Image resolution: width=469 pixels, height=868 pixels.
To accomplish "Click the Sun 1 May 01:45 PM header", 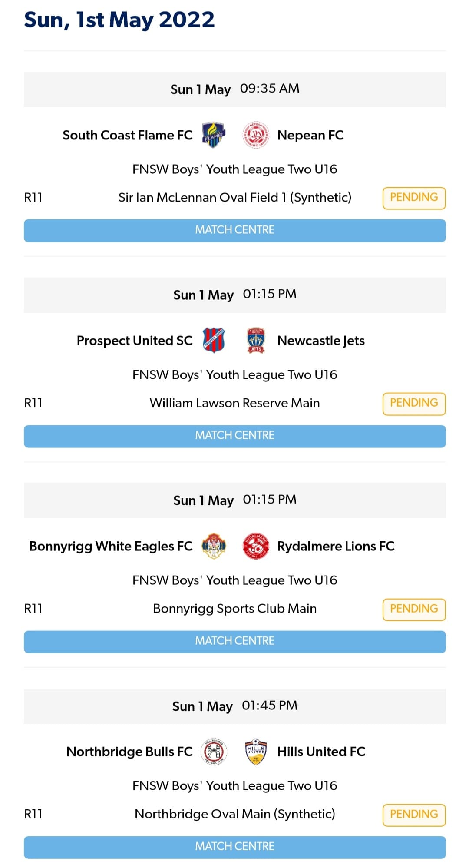I will click(x=235, y=706).
